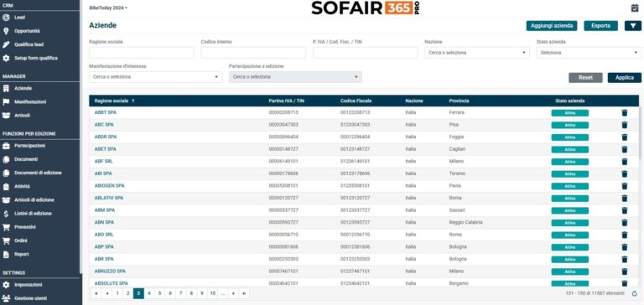Open Articoli di edizione menu item
This screenshot has width=644, height=305.
point(34,200)
